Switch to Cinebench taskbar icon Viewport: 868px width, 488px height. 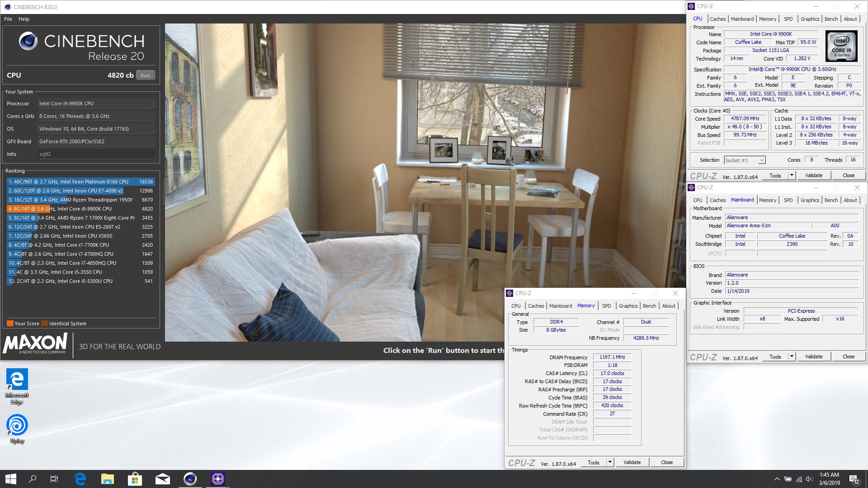pos(190,479)
